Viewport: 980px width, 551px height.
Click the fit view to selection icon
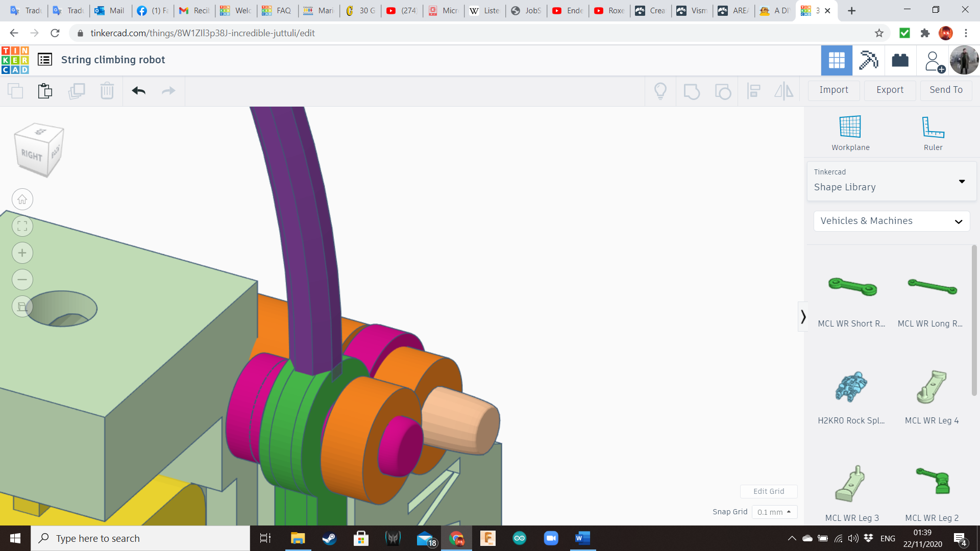22,226
